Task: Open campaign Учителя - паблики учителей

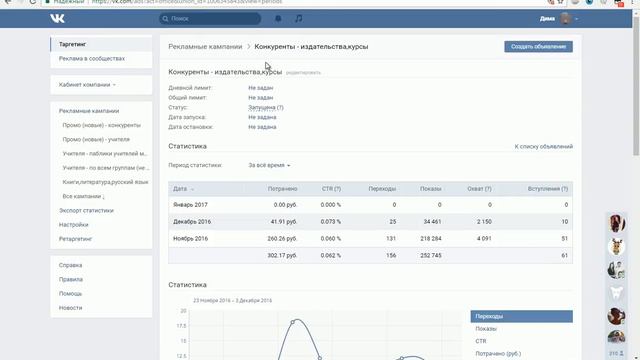Action: tap(105, 153)
